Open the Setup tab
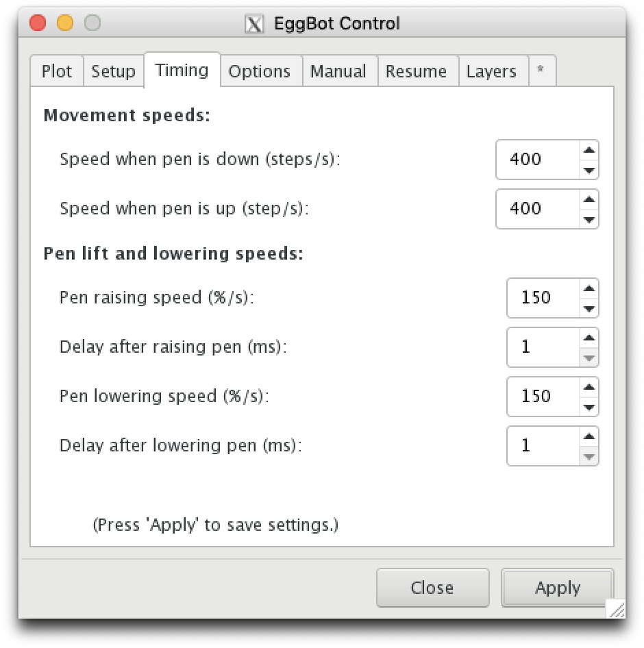The width and height of the screenshot is (644, 648). tap(114, 71)
